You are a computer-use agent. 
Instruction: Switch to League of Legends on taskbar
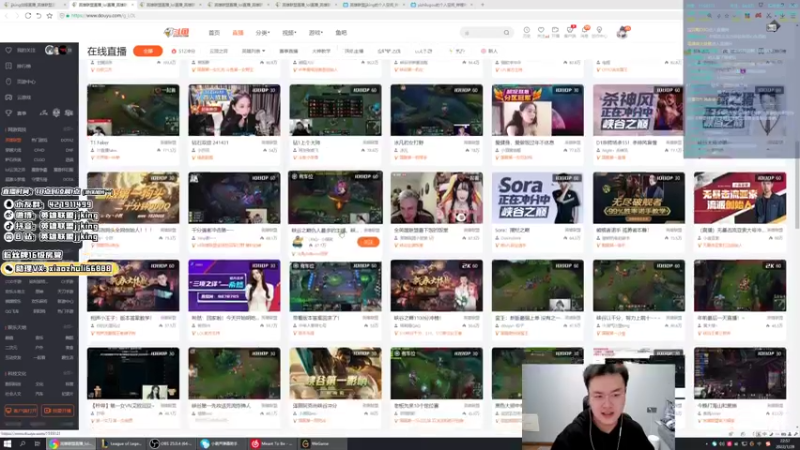[122, 443]
